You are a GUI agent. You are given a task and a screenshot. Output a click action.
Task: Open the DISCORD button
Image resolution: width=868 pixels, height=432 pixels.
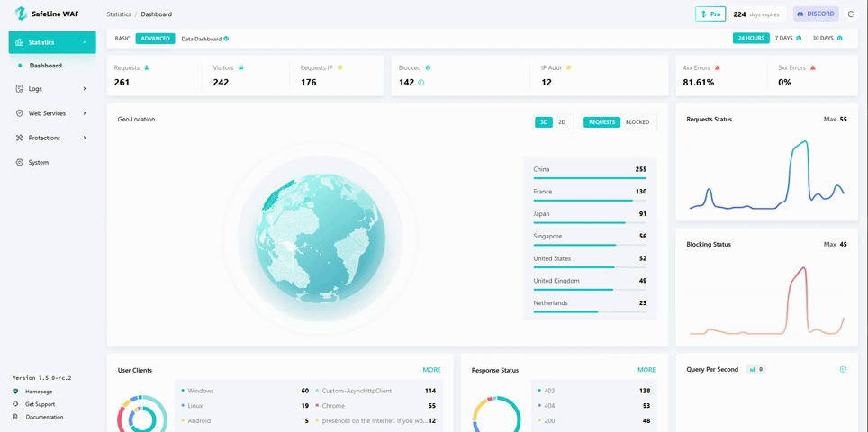coord(816,14)
